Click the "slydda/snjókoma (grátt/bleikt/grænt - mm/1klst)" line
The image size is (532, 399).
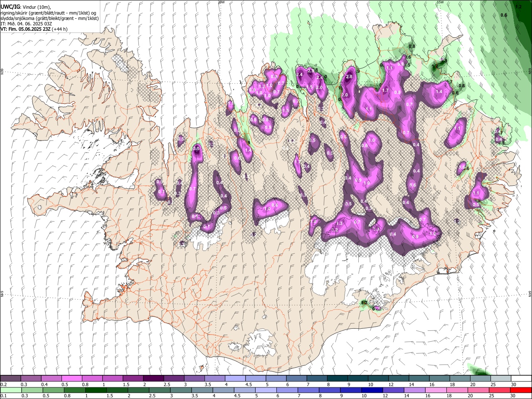49,19
